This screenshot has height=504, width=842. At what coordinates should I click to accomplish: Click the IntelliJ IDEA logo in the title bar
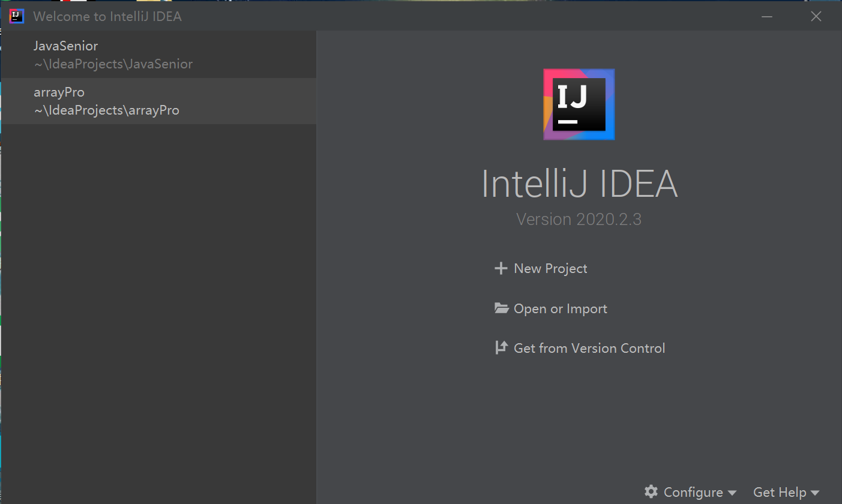tap(16, 16)
